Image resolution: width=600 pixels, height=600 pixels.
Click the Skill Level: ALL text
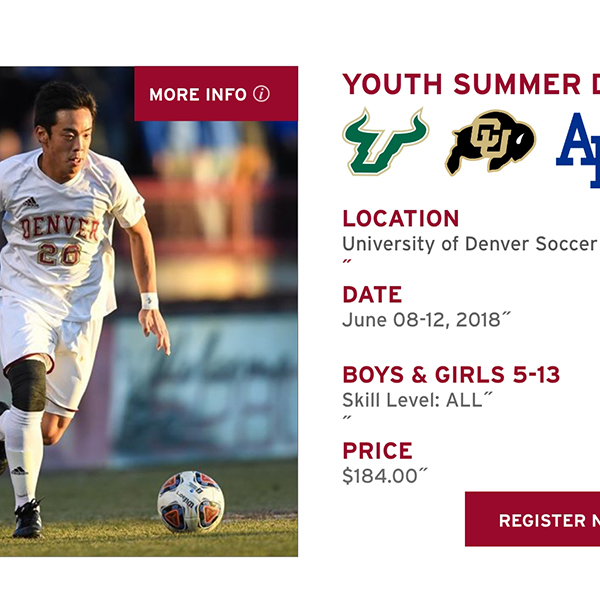coord(415,400)
